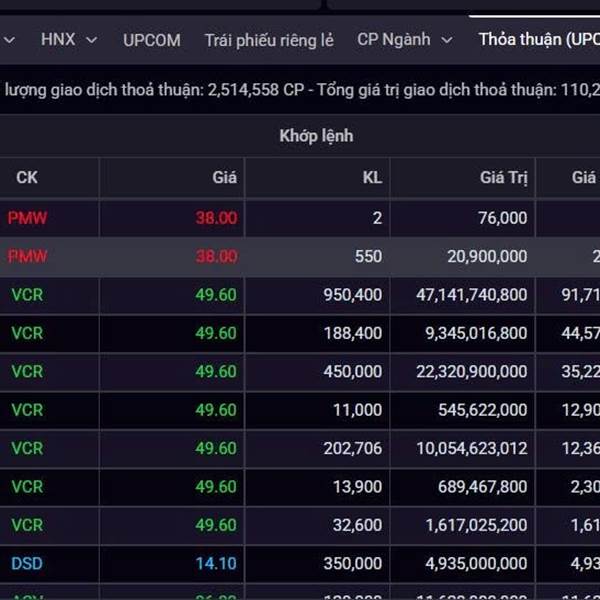Click value 10,054,623,012

click(472, 448)
